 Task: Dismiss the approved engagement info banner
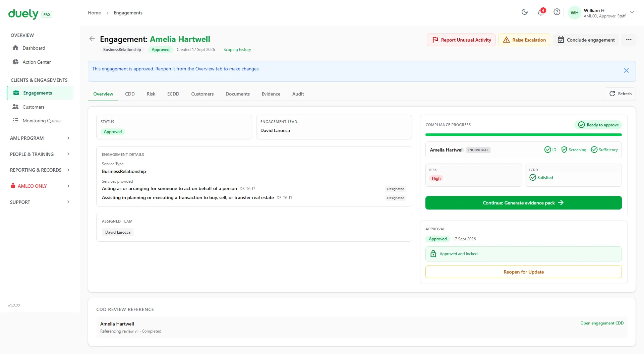pos(626,70)
